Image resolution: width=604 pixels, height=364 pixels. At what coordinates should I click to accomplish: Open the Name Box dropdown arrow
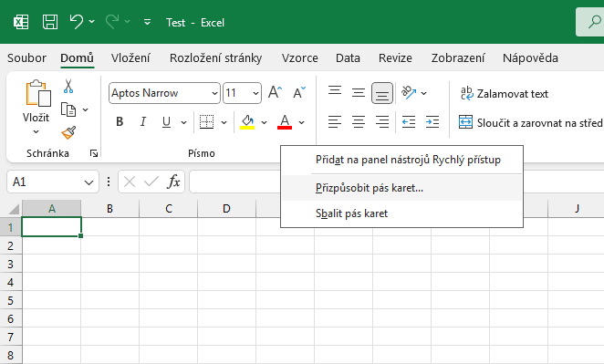click(x=89, y=182)
